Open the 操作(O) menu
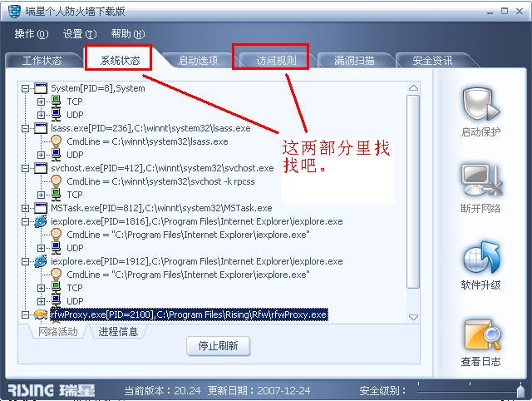532x401 pixels. pyautogui.click(x=32, y=34)
